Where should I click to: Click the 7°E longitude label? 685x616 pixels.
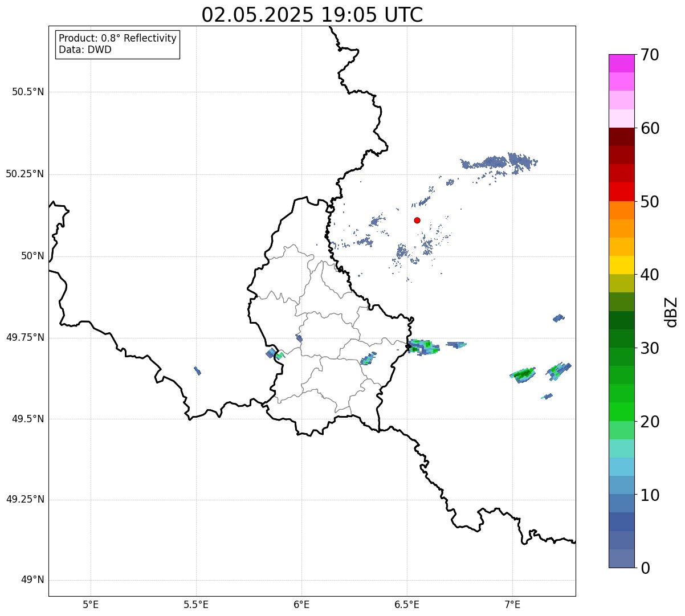point(512,604)
